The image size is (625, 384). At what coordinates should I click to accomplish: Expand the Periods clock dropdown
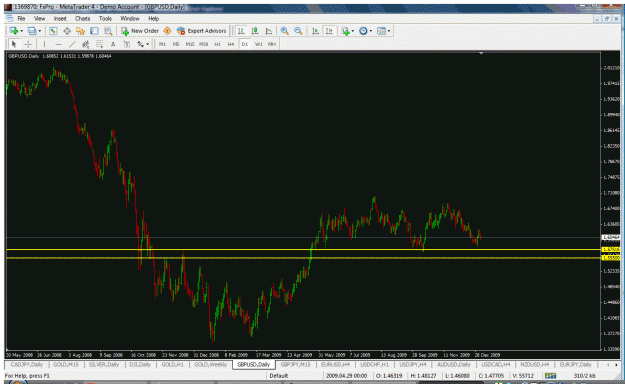click(x=371, y=31)
